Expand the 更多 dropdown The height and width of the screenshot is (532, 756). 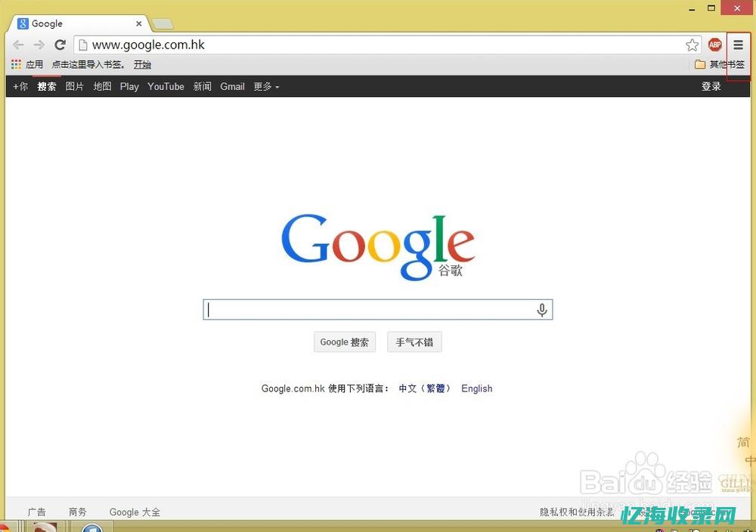[266, 86]
